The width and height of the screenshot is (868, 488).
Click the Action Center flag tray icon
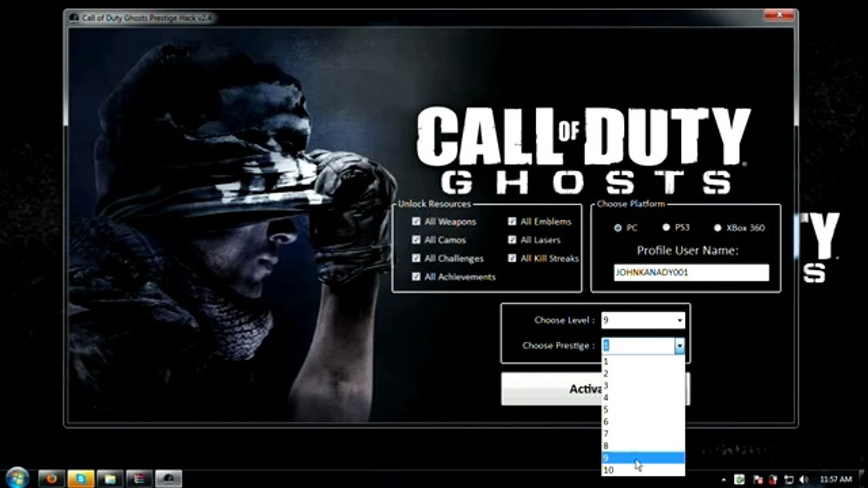click(x=758, y=480)
